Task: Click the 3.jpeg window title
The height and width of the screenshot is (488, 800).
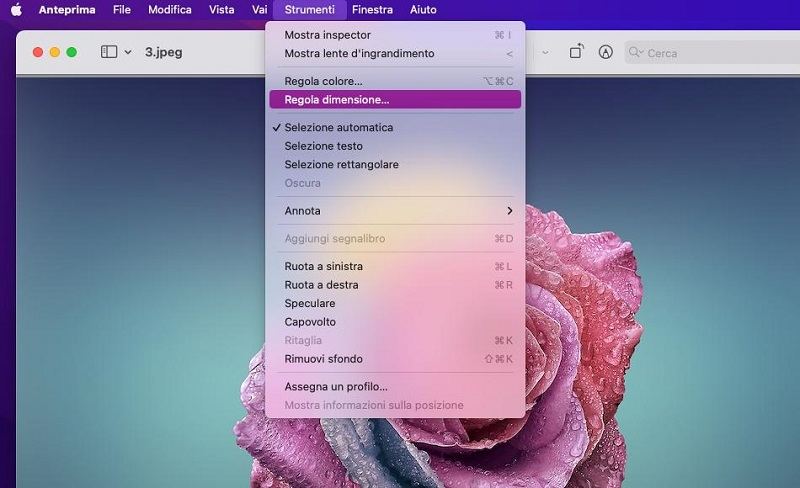Action: [163, 52]
